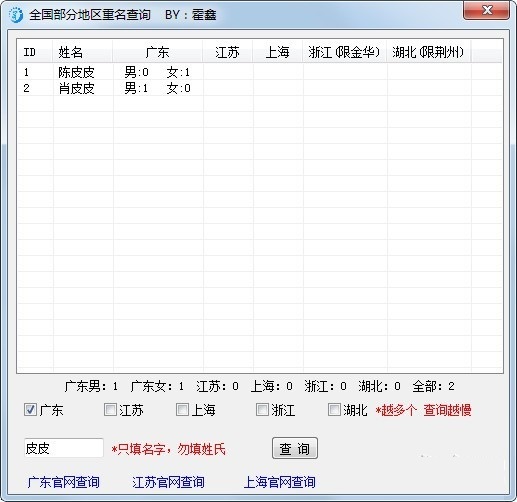517x502 pixels.
Task: Open the 上海官网查询 link
Action: click(280, 482)
